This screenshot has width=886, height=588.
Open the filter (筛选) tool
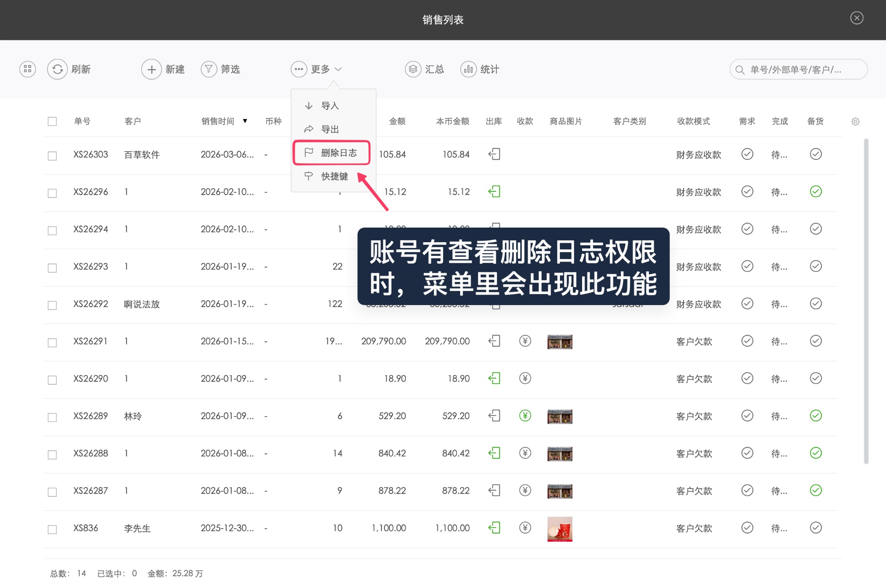[x=221, y=69]
